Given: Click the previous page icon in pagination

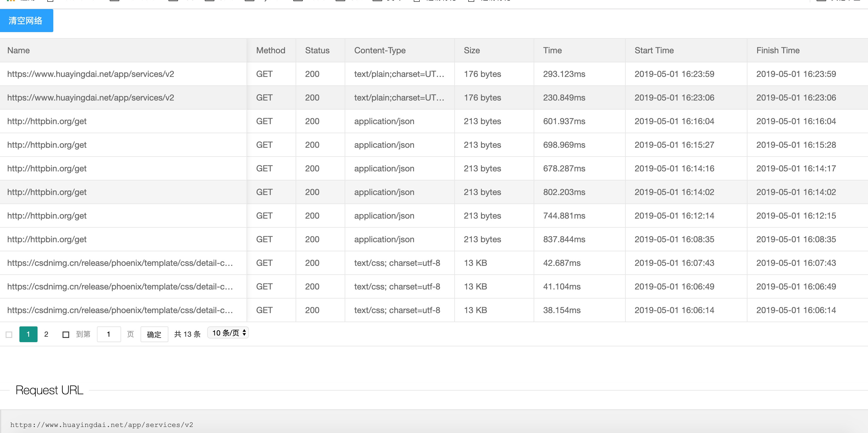Looking at the screenshot, I should pos(9,335).
